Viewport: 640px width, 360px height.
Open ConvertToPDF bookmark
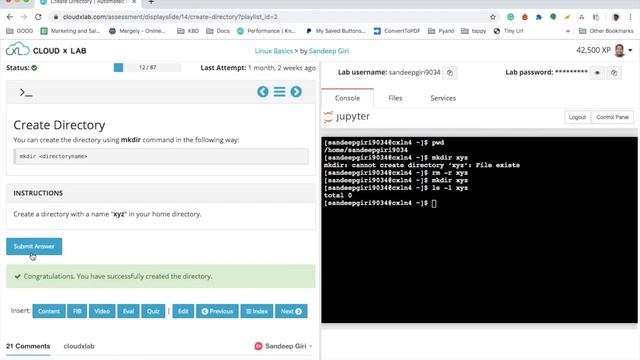pyautogui.click(x=397, y=31)
